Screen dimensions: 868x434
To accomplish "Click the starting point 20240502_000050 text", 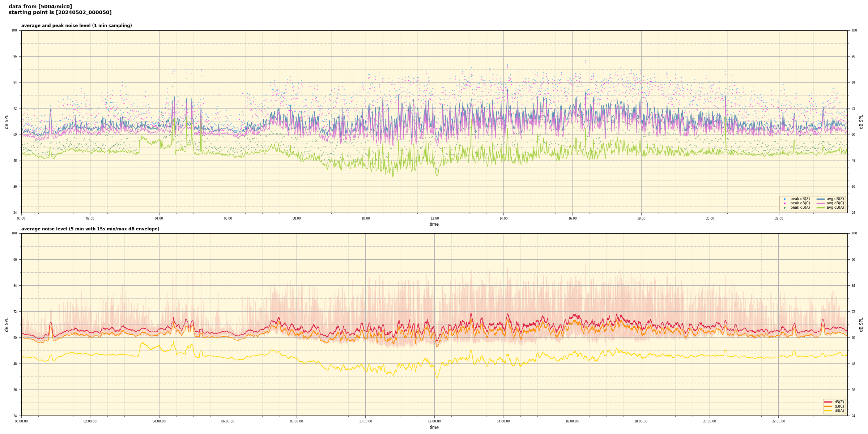I will point(60,13).
